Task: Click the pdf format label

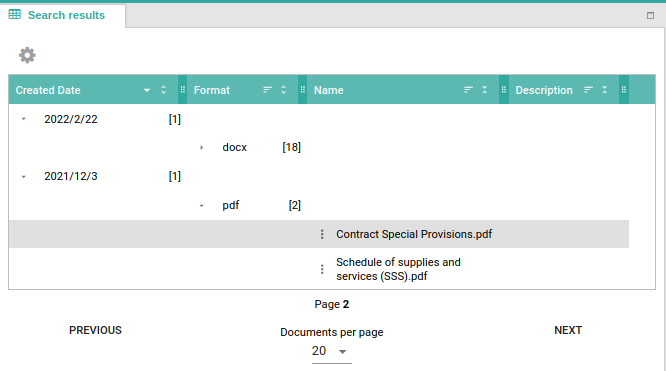Action: (x=231, y=206)
